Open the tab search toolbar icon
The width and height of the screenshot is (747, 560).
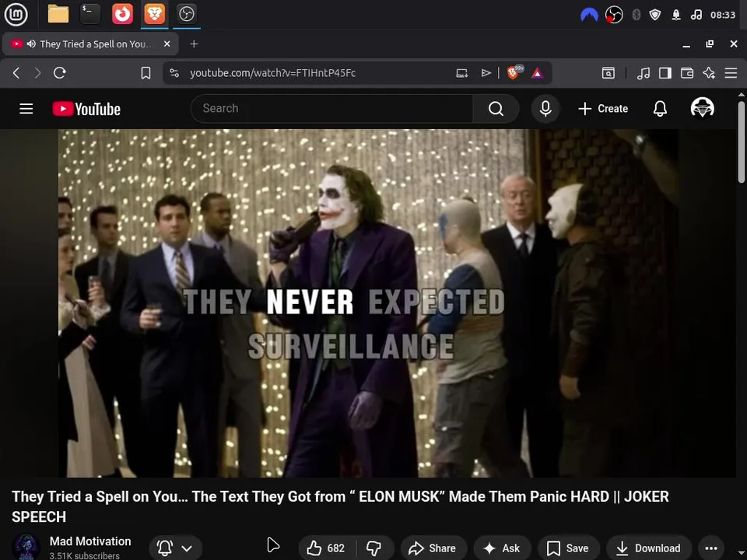[608, 73]
